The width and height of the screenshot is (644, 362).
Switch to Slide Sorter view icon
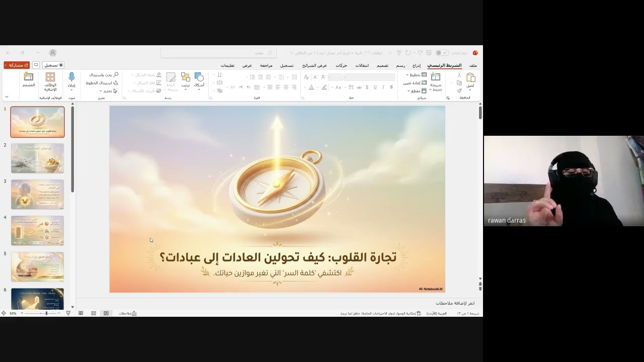coord(94,313)
